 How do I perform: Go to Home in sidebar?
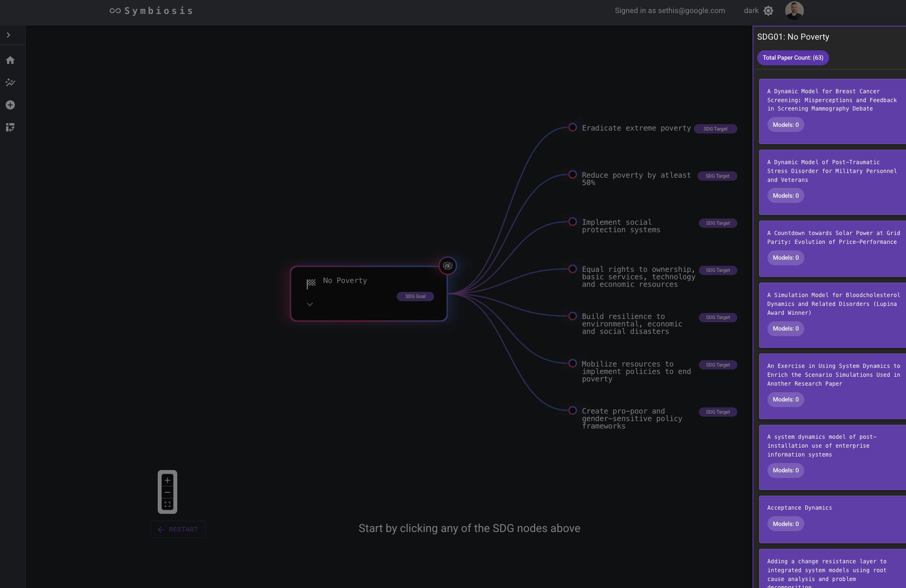[x=10, y=60]
